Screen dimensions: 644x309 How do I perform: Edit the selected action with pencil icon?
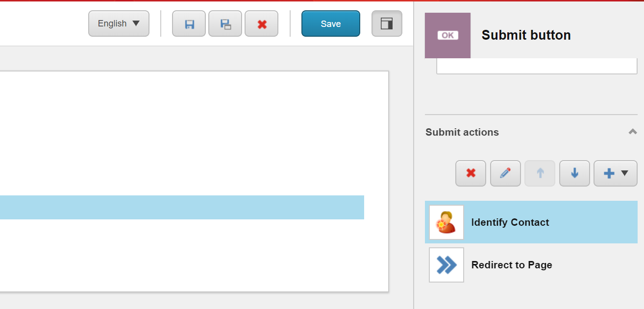pyautogui.click(x=505, y=173)
